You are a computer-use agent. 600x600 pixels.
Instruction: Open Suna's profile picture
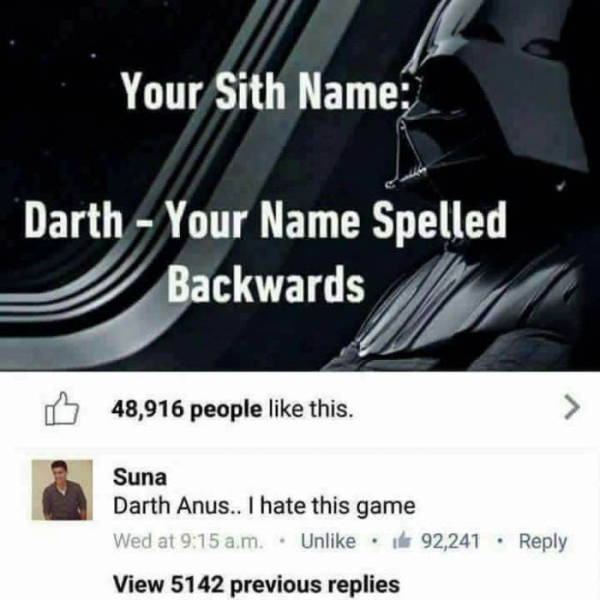point(62,490)
